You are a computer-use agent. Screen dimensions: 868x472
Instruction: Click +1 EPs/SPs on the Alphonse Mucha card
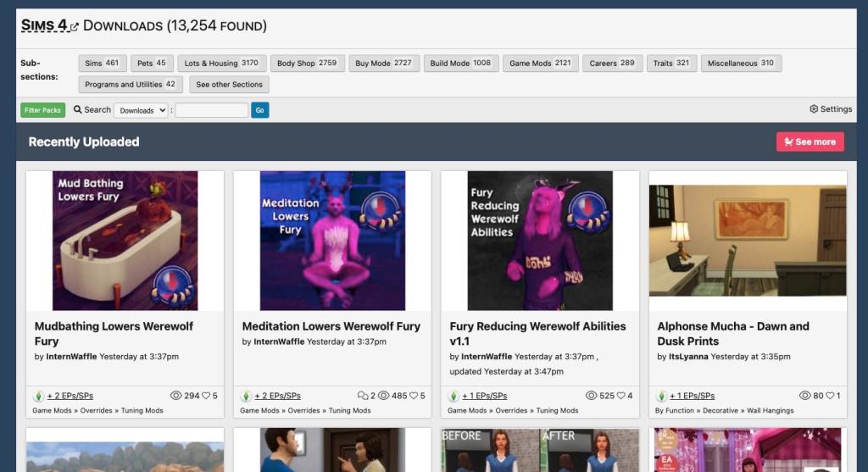point(692,396)
